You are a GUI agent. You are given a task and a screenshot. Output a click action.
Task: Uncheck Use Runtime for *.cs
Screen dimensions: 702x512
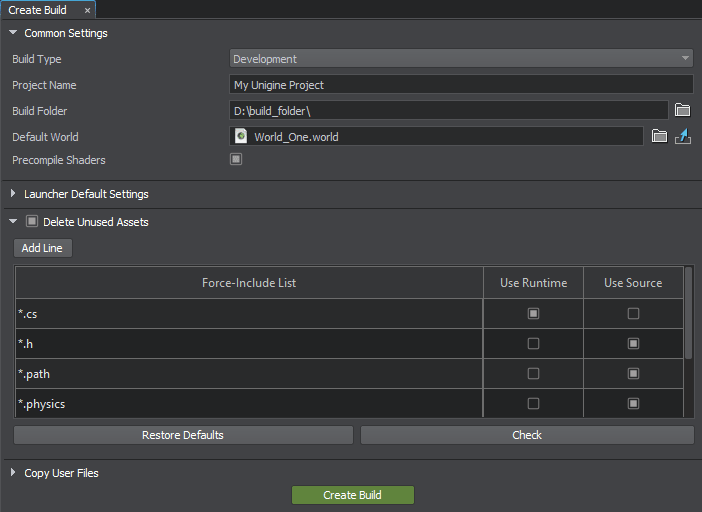pos(533,314)
